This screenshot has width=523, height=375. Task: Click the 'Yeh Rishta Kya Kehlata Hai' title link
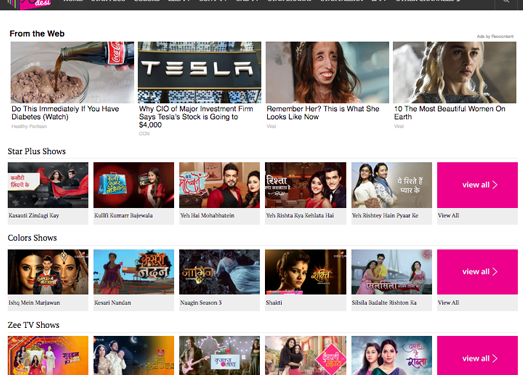[x=300, y=216]
